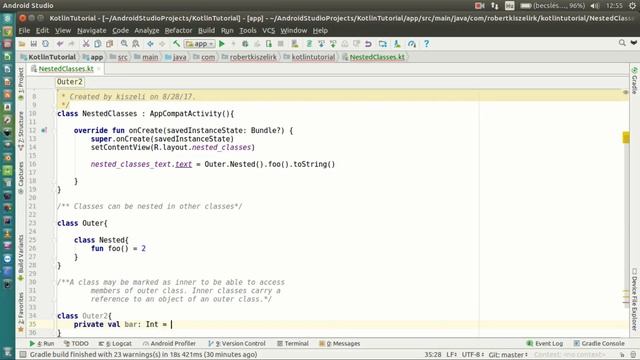Open the Run tool window
This screenshot has width=640, height=360.
coord(42,344)
